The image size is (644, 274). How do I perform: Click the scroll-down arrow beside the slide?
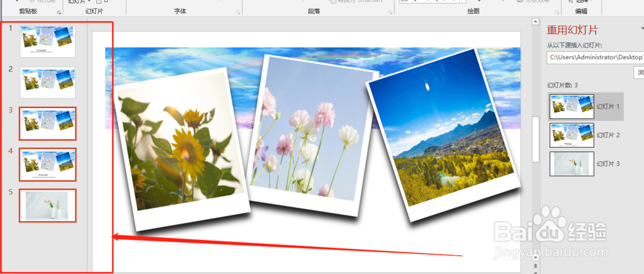point(535,257)
